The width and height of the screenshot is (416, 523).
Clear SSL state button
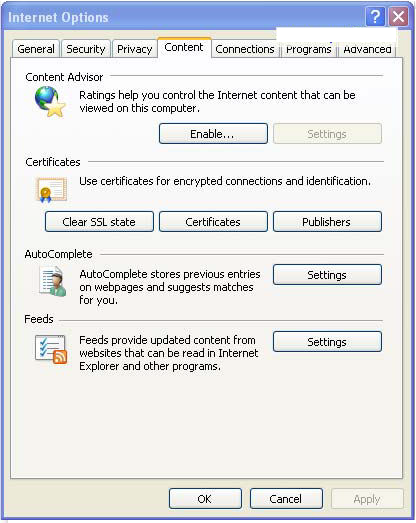coord(99,222)
